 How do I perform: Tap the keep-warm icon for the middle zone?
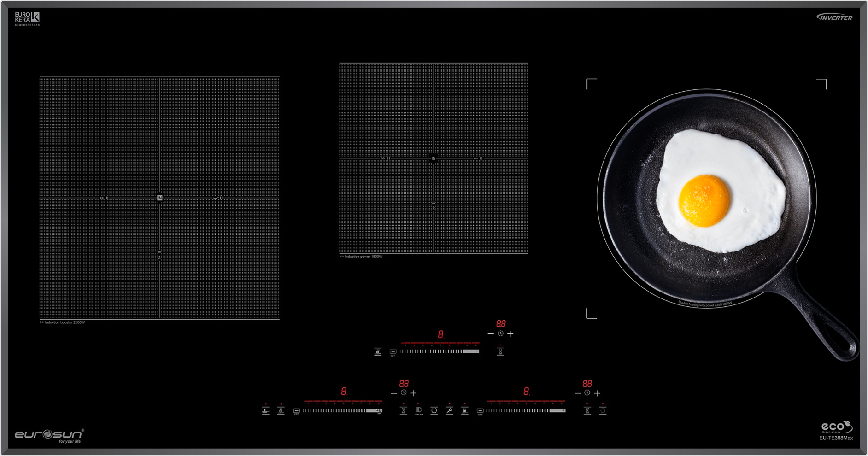(x=378, y=352)
